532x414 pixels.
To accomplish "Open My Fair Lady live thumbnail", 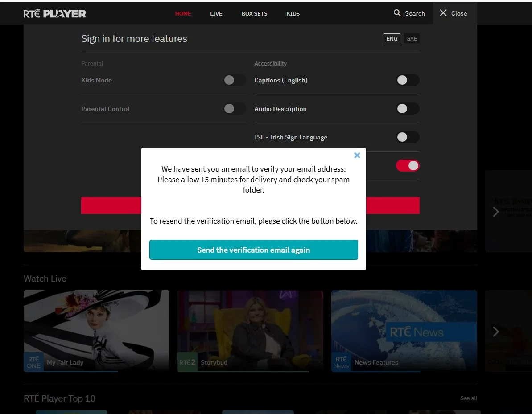I will (x=96, y=331).
